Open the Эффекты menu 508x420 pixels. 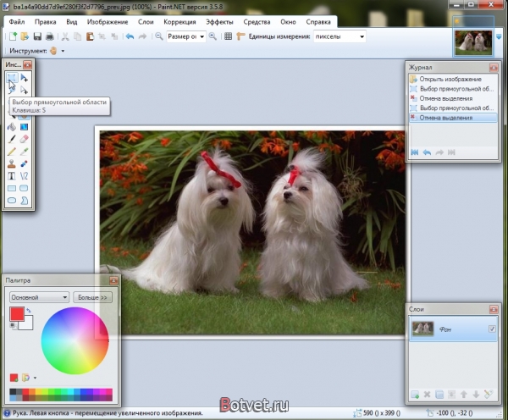(x=219, y=22)
